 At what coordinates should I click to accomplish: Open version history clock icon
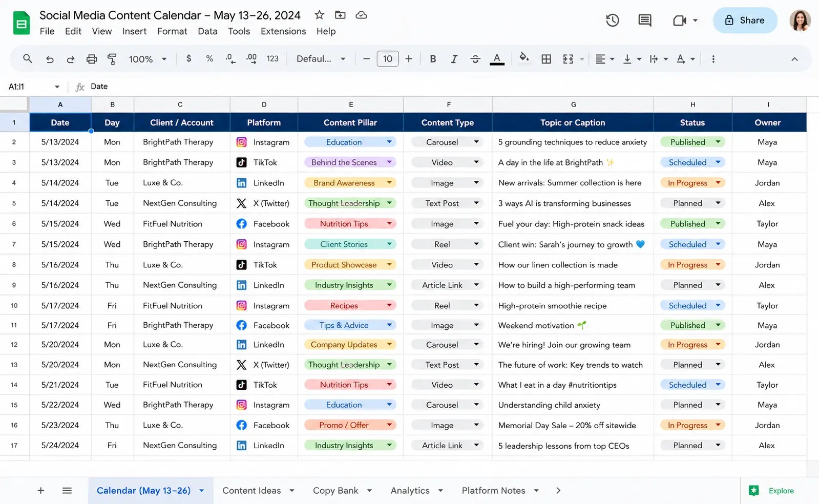point(613,20)
